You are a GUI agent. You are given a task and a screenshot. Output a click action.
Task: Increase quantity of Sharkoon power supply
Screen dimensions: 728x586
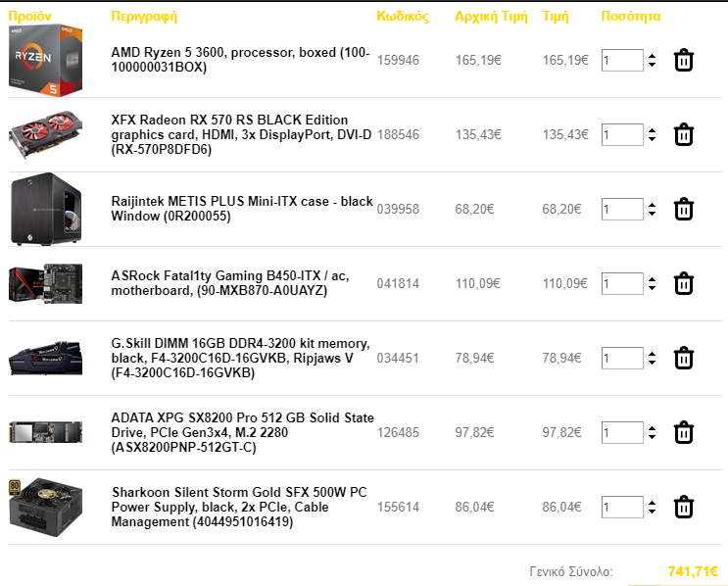point(653,503)
